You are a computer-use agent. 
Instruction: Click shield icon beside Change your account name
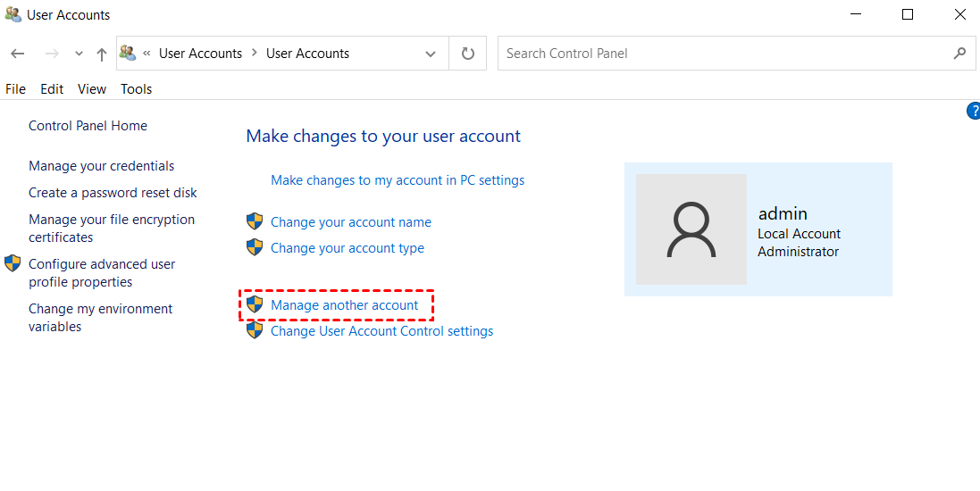pyautogui.click(x=255, y=221)
